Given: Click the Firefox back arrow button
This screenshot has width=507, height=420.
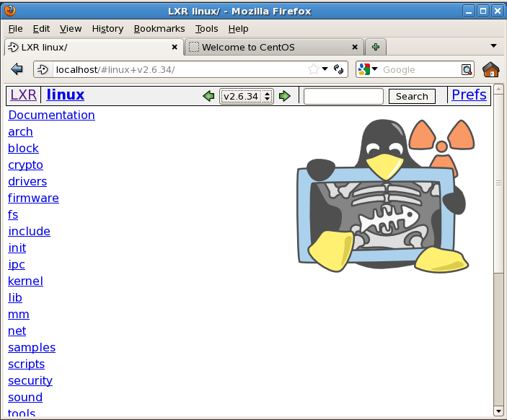Looking at the screenshot, I should click(x=17, y=69).
